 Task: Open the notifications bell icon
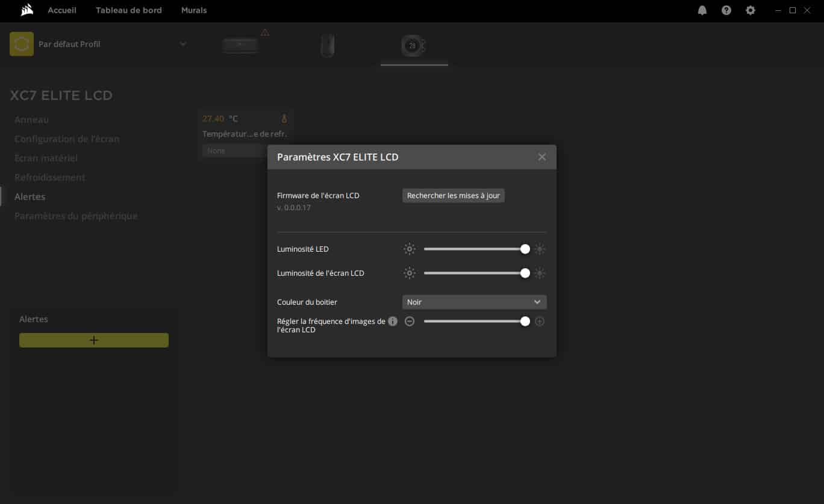point(702,10)
